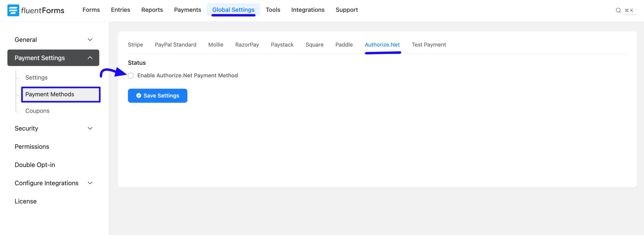This screenshot has height=235, width=644.
Task: Navigate to the Reports menu
Action: [x=152, y=10]
